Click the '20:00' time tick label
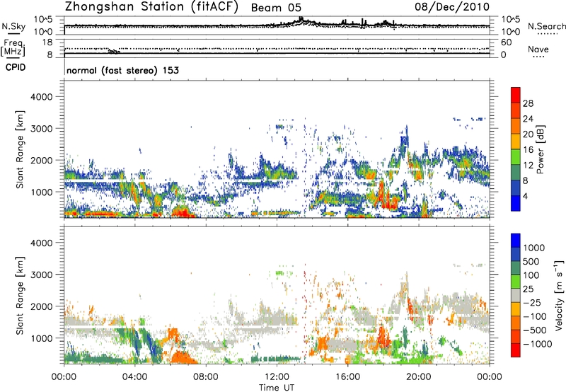Screen dimensions: 566x392 click(x=419, y=377)
